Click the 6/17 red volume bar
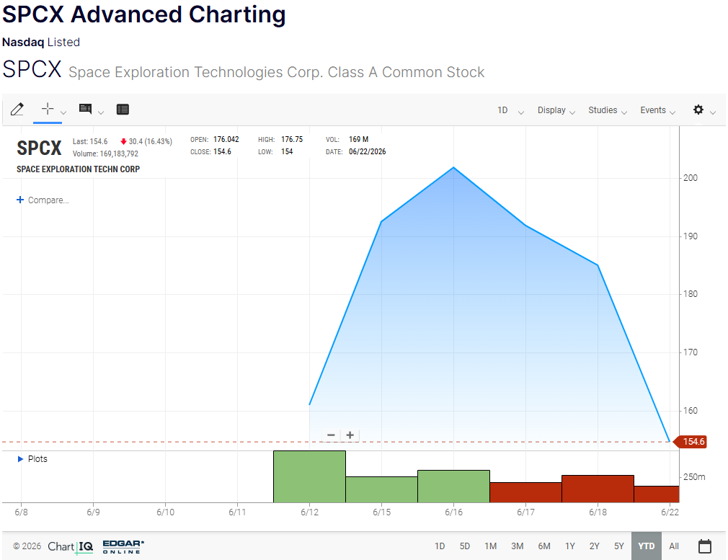Image resolution: width=728 pixels, height=560 pixels. pyautogui.click(x=525, y=492)
